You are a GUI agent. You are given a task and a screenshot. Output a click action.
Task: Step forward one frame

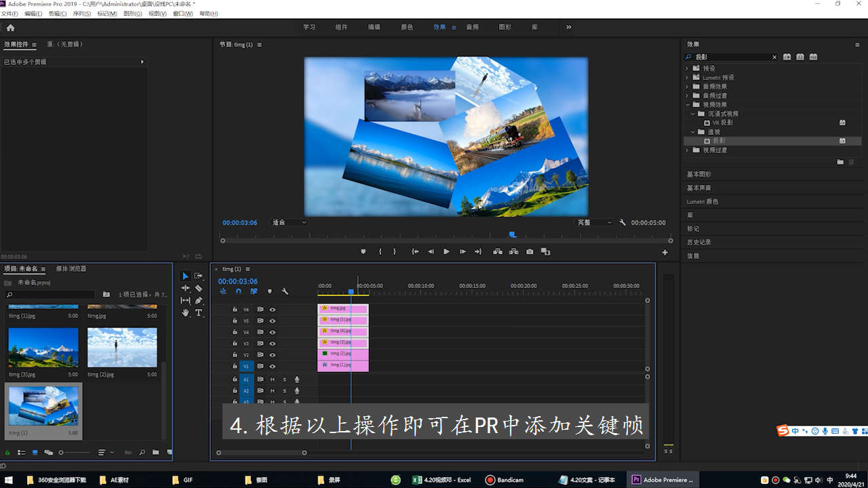click(462, 251)
